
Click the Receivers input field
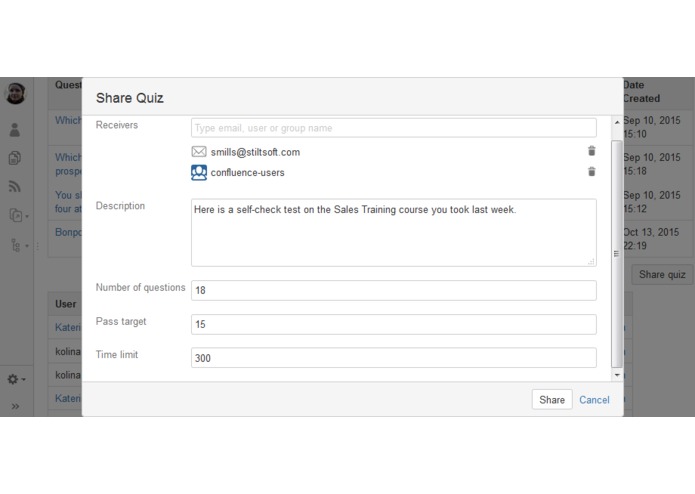pyautogui.click(x=394, y=128)
